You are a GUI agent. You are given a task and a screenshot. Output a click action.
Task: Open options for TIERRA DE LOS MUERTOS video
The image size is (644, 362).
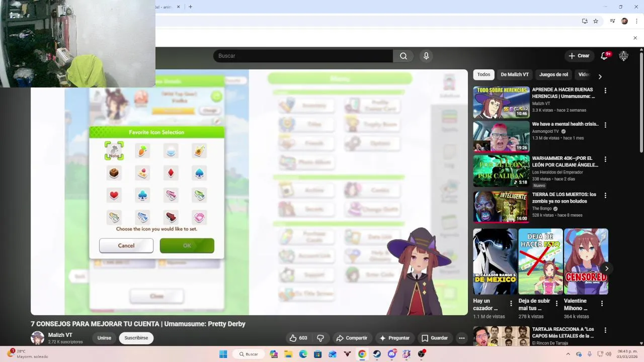pos(605,195)
